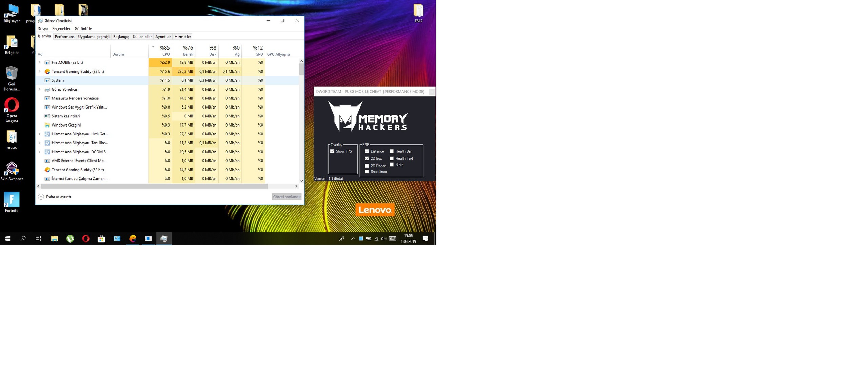868x388 pixels.
Task: Launch the Opera tarayıcı desktop shortcut
Action: click(x=12, y=110)
